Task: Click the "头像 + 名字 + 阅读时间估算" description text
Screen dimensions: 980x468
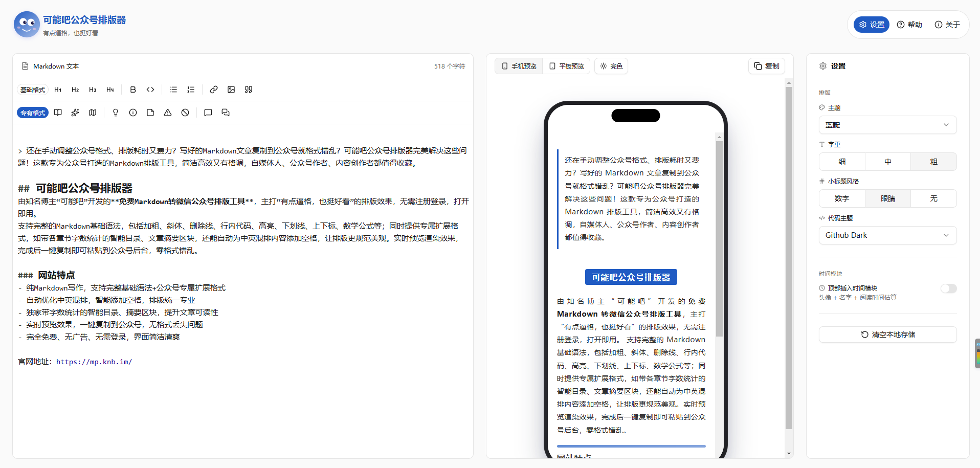Action: tap(858, 298)
